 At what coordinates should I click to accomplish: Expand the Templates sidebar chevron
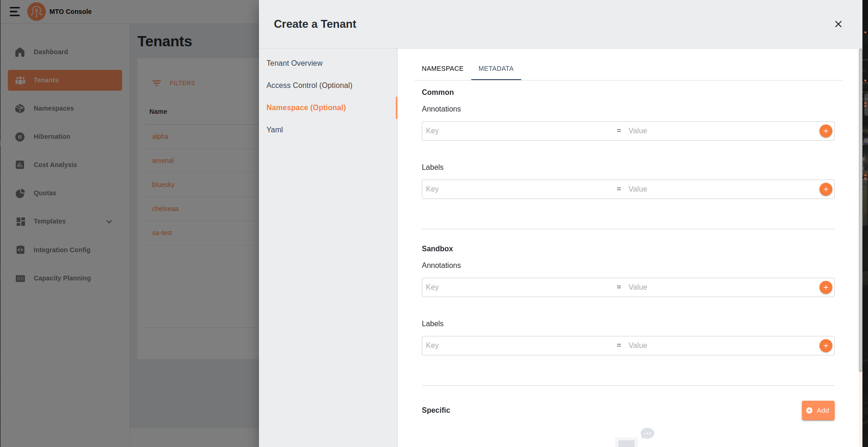(109, 222)
